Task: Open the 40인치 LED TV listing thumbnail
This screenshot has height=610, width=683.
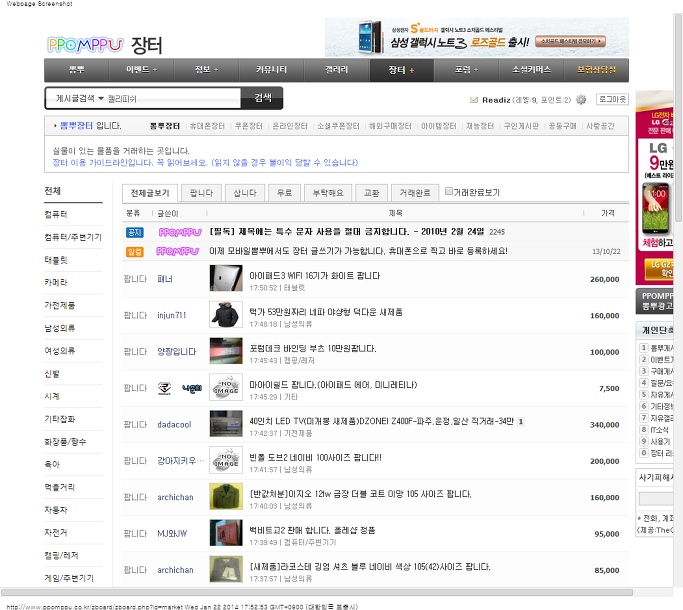Action: (x=226, y=424)
